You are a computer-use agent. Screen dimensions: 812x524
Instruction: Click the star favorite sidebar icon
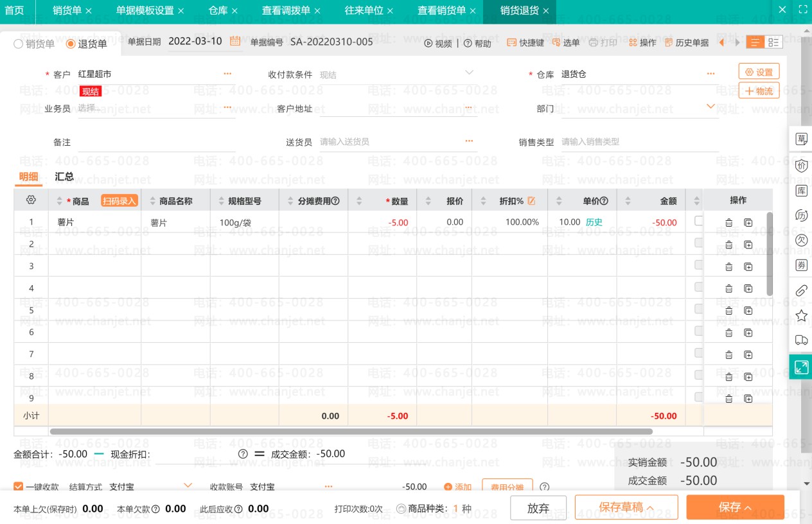(x=801, y=315)
